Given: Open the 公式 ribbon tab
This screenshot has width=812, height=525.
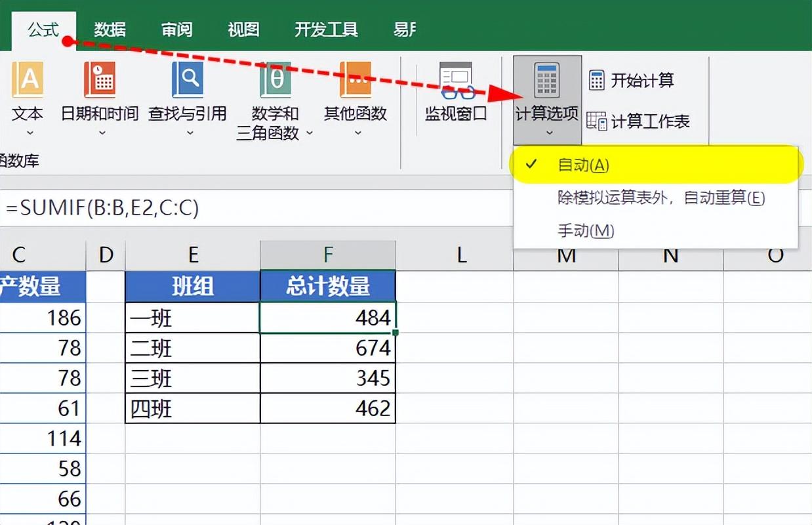Looking at the screenshot, I should coord(44,30).
